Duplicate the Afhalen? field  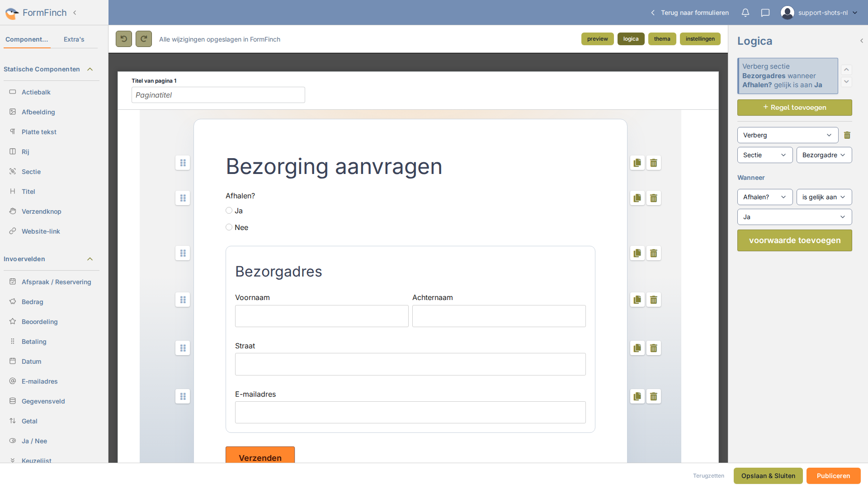coord(637,198)
